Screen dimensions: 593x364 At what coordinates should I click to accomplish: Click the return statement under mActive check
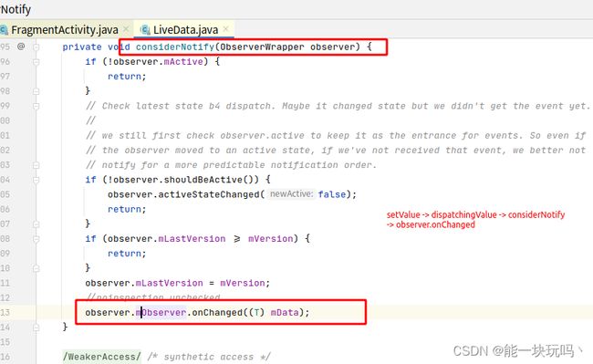click(127, 77)
